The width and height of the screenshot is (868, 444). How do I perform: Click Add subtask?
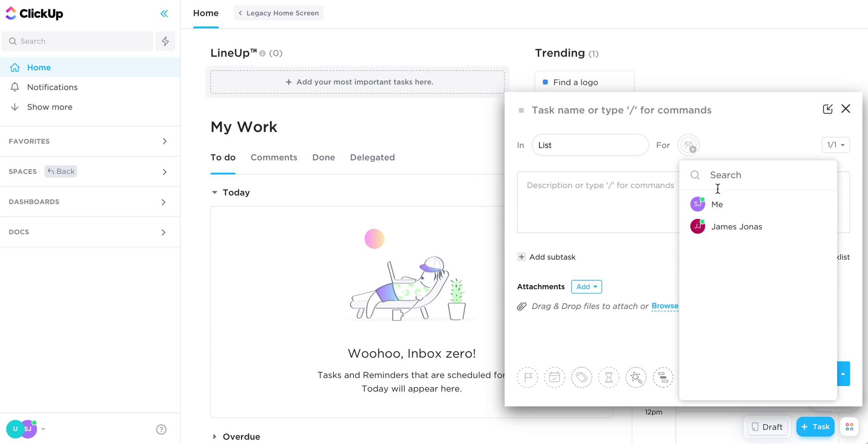tap(552, 257)
